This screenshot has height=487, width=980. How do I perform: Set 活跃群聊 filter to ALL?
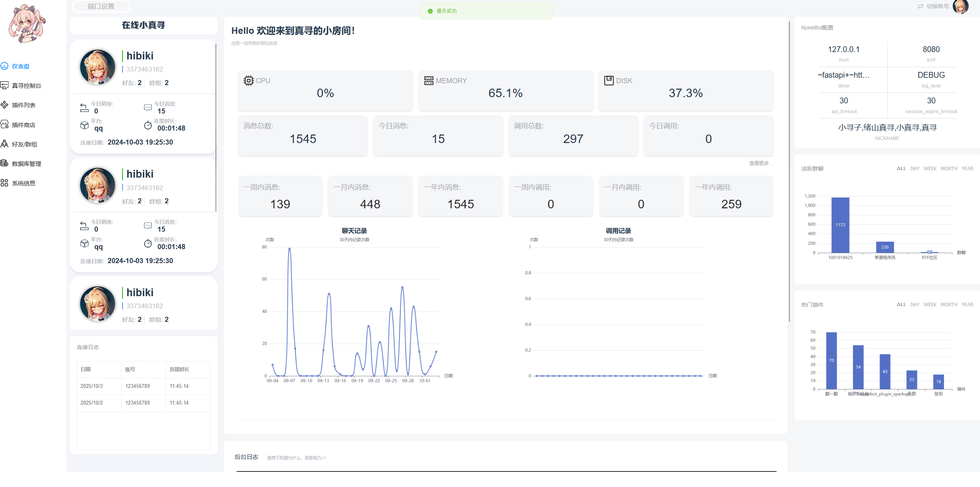pyautogui.click(x=901, y=168)
